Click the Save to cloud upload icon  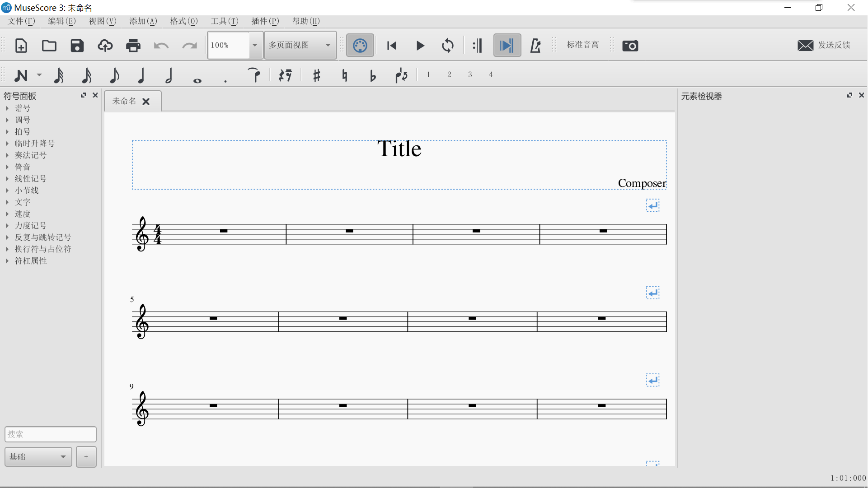(x=105, y=46)
